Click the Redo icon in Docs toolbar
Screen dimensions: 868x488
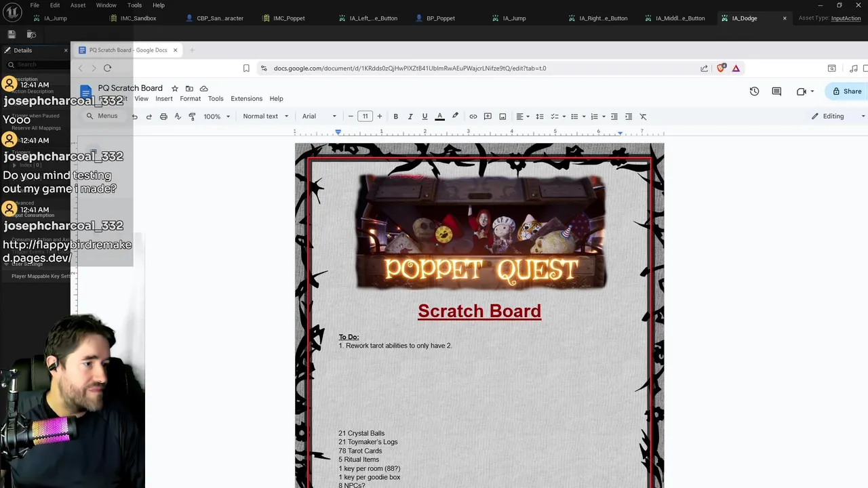pyautogui.click(x=149, y=117)
